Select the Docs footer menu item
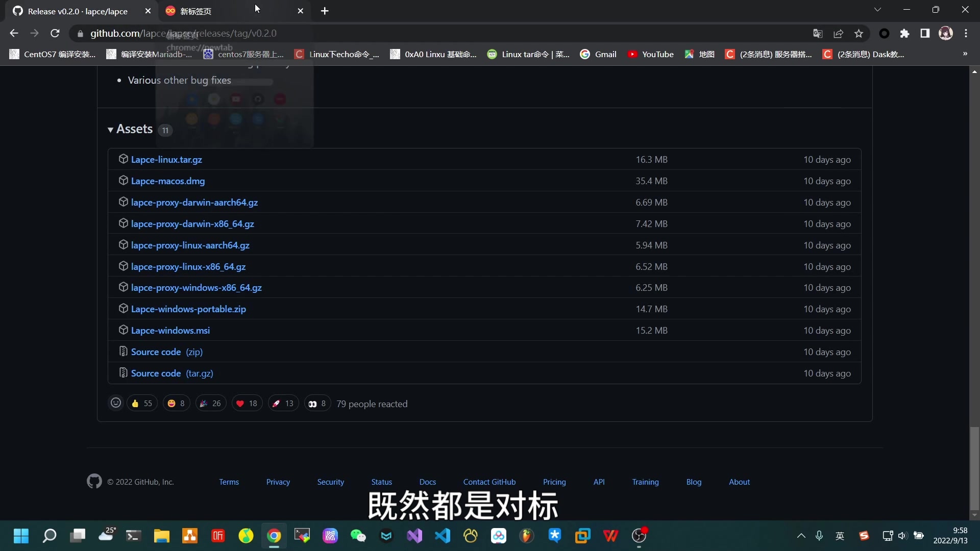The height and width of the screenshot is (551, 980). [x=429, y=482]
